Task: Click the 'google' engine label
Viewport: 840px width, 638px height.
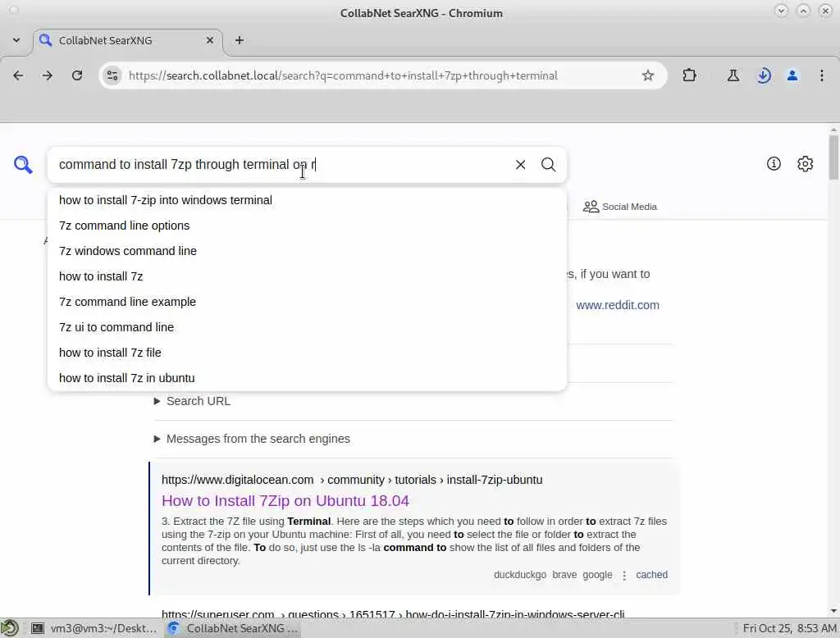Action: tap(597, 575)
